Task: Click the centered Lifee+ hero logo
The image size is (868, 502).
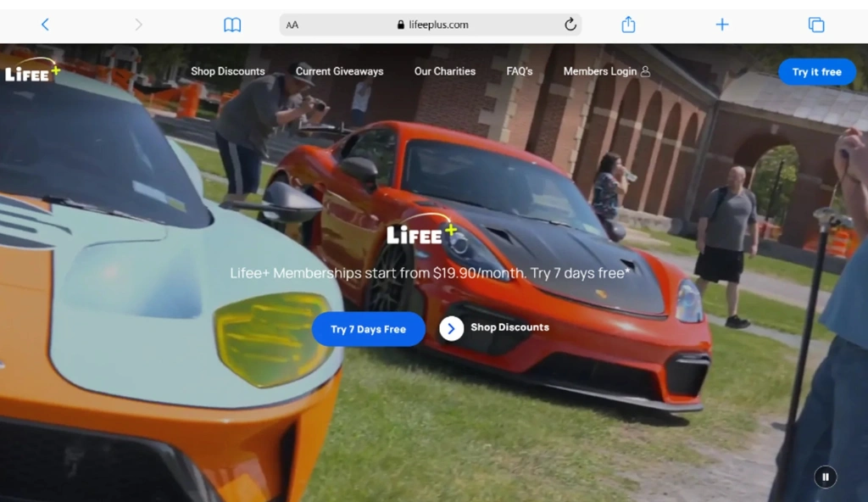Action: (422, 230)
